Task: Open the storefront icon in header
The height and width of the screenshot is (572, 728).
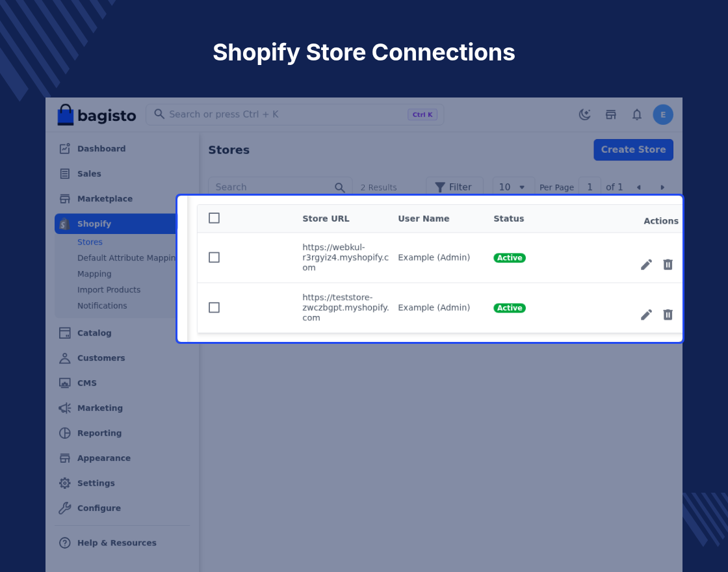Action: pos(610,114)
